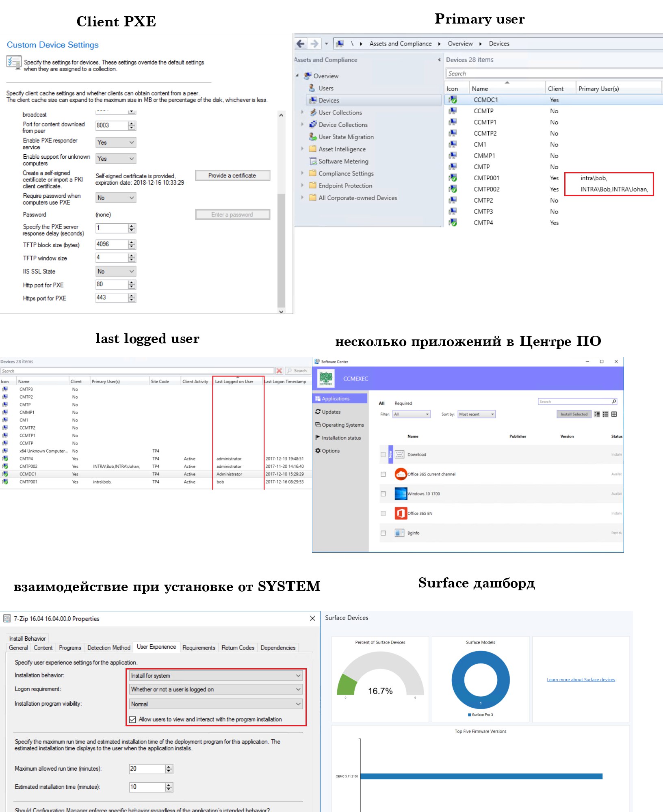Viewport: 663px width, 812px height.
Task: Open Device Collections in navigation tree
Action: pos(343,125)
